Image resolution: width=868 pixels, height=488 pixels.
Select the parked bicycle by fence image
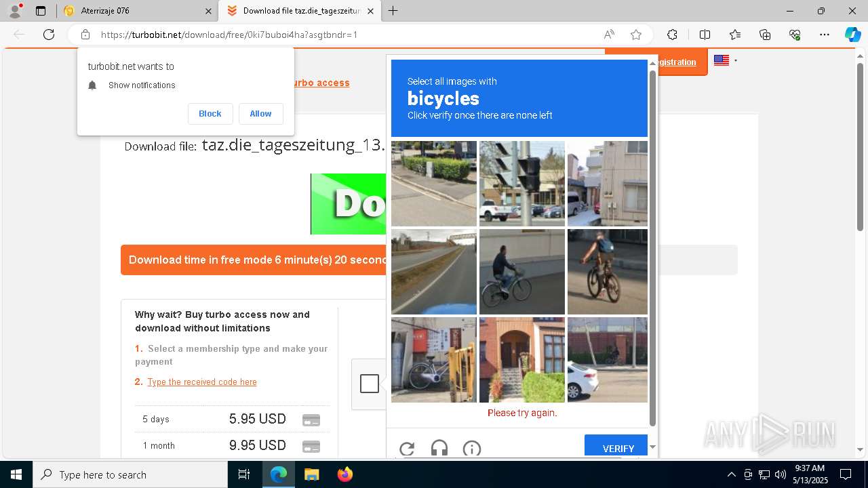tap(434, 360)
